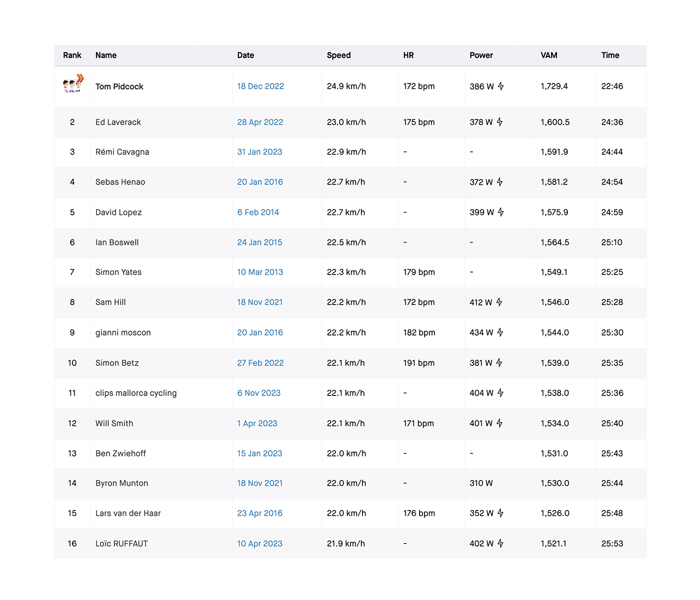Click the Speed column header
This screenshot has height=600, width=700.
coord(338,55)
